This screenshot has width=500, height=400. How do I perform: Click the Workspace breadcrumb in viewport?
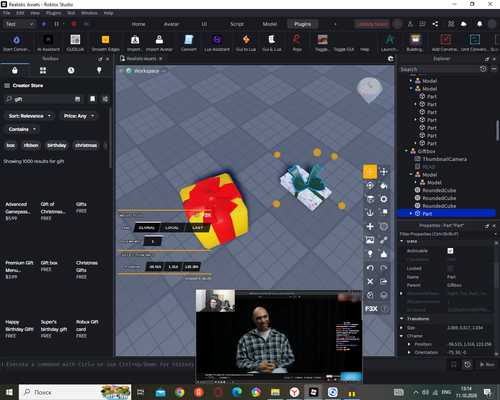[x=146, y=71]
